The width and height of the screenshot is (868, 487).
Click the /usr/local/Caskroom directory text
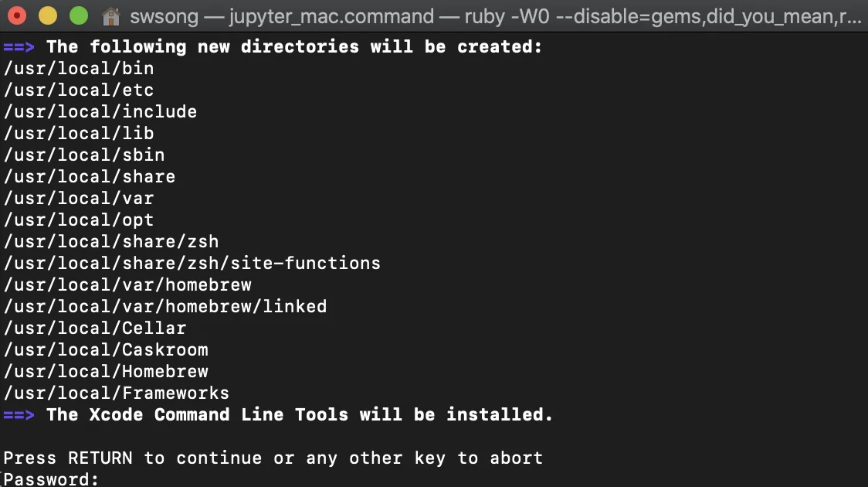[106, 350]
